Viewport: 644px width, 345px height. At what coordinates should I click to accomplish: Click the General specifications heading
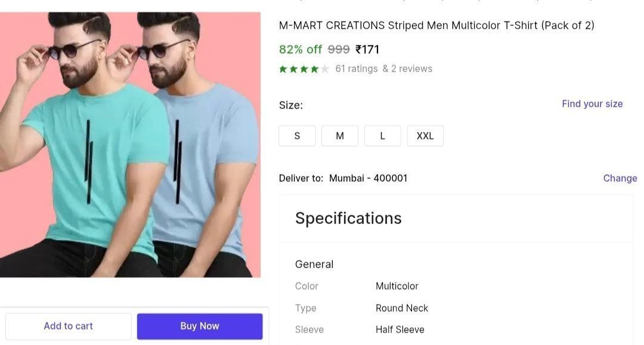[x=314, y=264]
